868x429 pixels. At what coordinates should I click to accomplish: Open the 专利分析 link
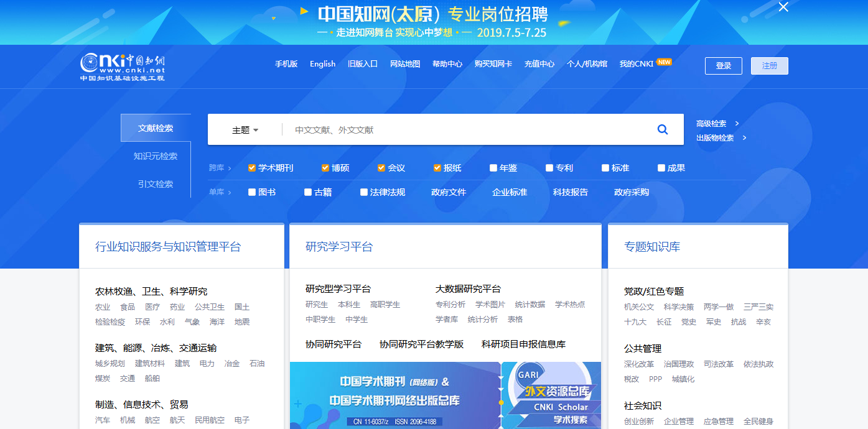pyautogui.click(x=450, y=305)
